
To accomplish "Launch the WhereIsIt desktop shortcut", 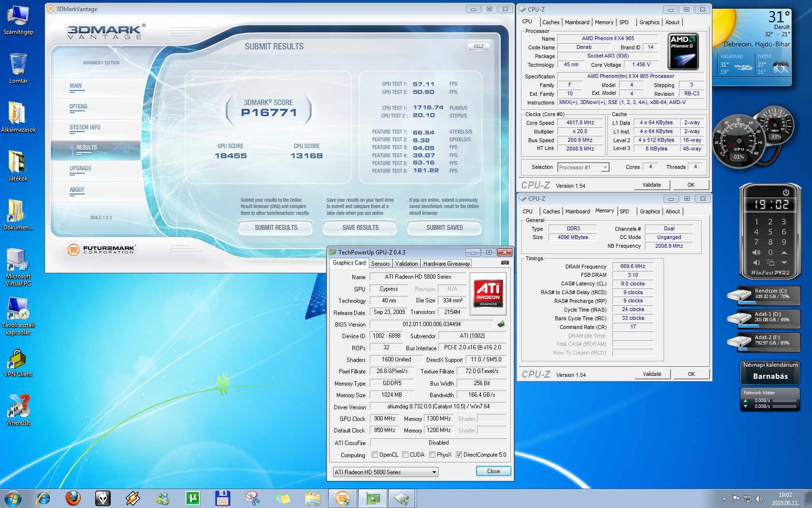I will point(18,410).
